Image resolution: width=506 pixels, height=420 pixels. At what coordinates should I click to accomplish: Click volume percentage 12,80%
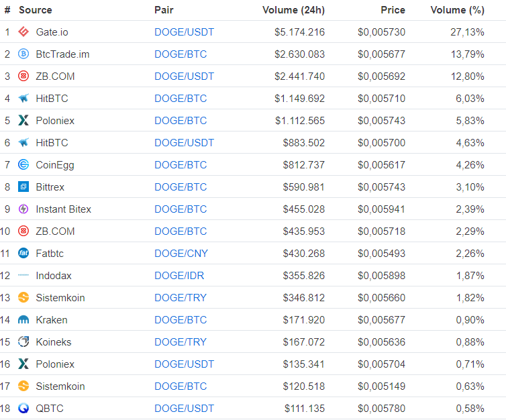click(467, 76)
